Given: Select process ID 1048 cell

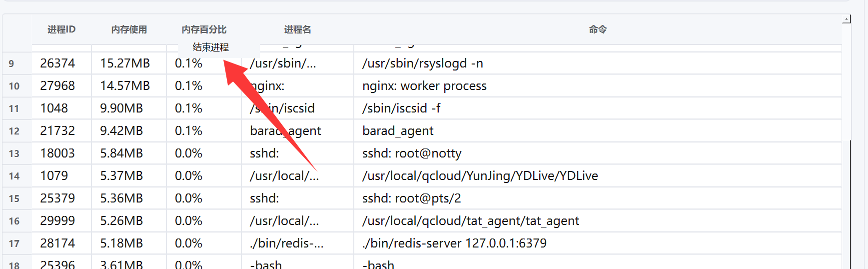Looking at the screenshot, I should pyautogui.click(x=61, y=108).
